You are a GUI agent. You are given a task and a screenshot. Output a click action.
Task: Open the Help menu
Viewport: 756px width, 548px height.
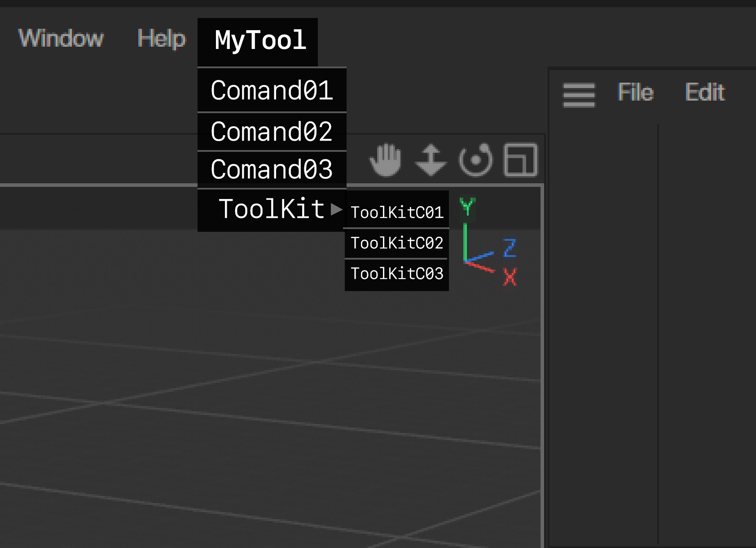(161, 38)
